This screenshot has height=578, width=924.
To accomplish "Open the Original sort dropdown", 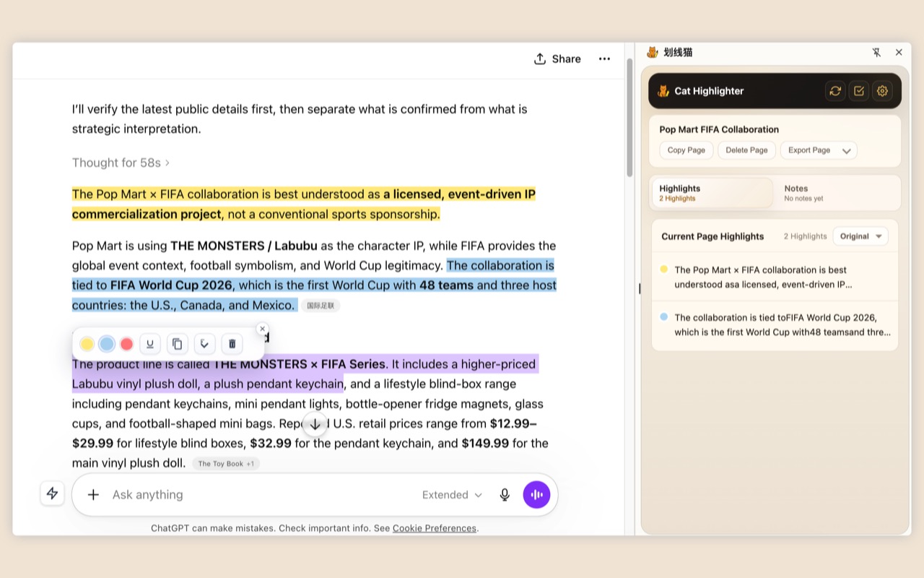I will click(860, 236).
